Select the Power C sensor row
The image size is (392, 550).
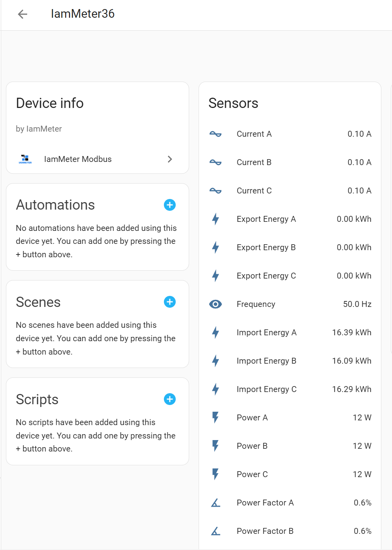(x=290, y=474)
